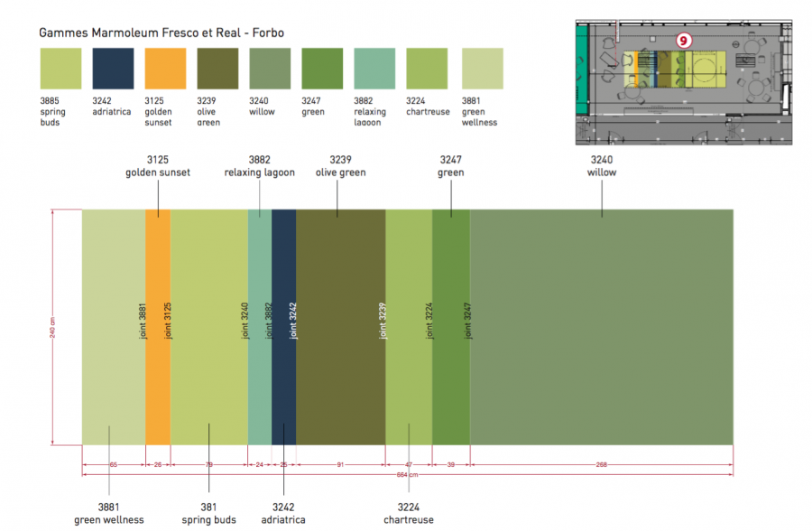Click the 'joint 3242' vertical label
Viewport: 812px width, 531px height.
click(293, 321)
